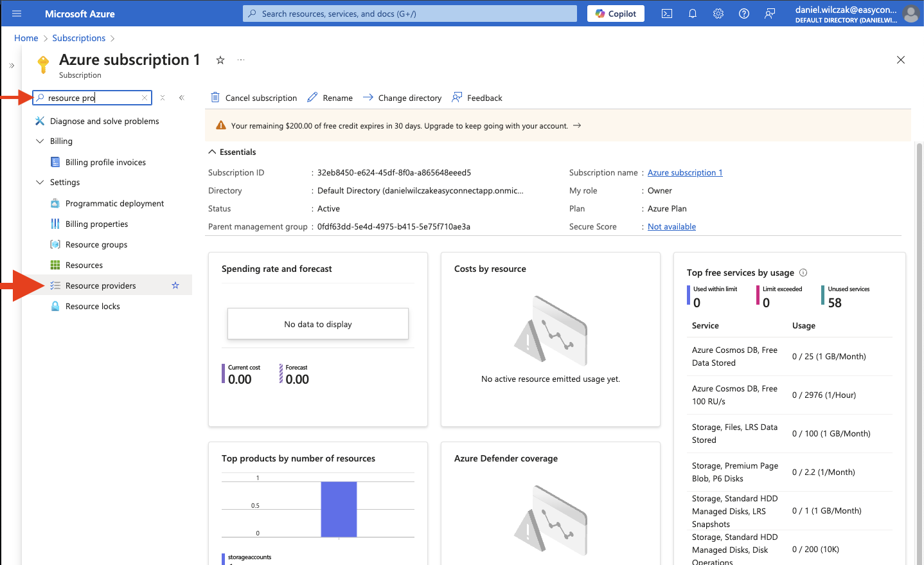Click the Cancel subscription command
This screenshot has width=924, height=565.
(x=254, y=98)
